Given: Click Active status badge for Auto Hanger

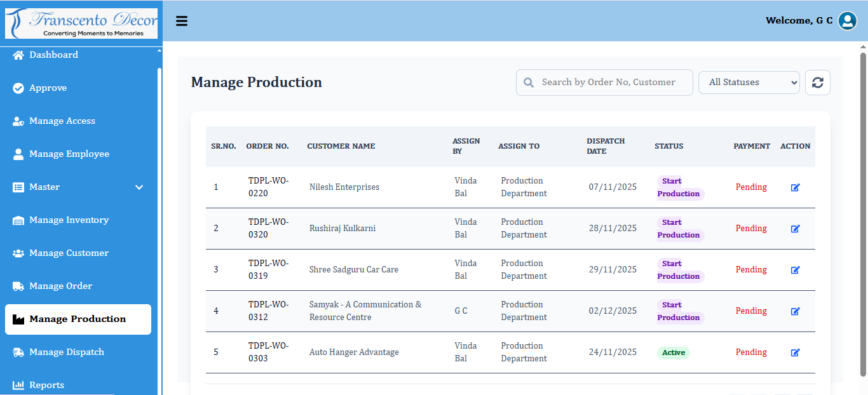Looking at the screenshot, I should tap(673, 352).
